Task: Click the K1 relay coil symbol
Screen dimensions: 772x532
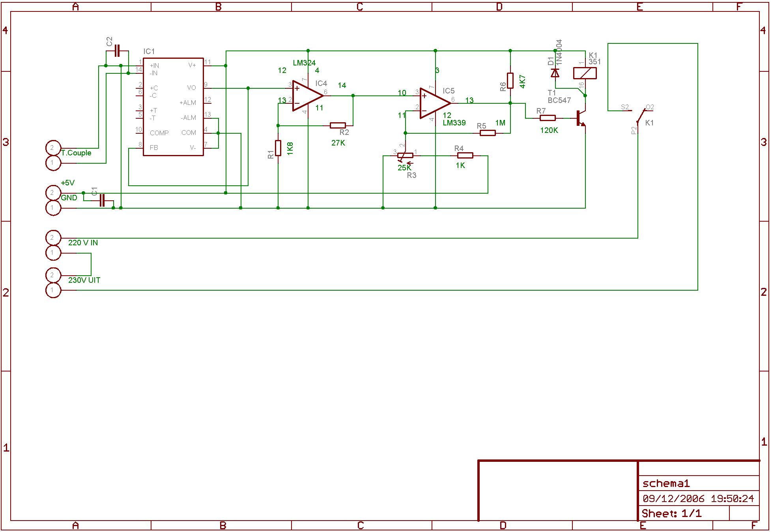Action: point(585,73)
